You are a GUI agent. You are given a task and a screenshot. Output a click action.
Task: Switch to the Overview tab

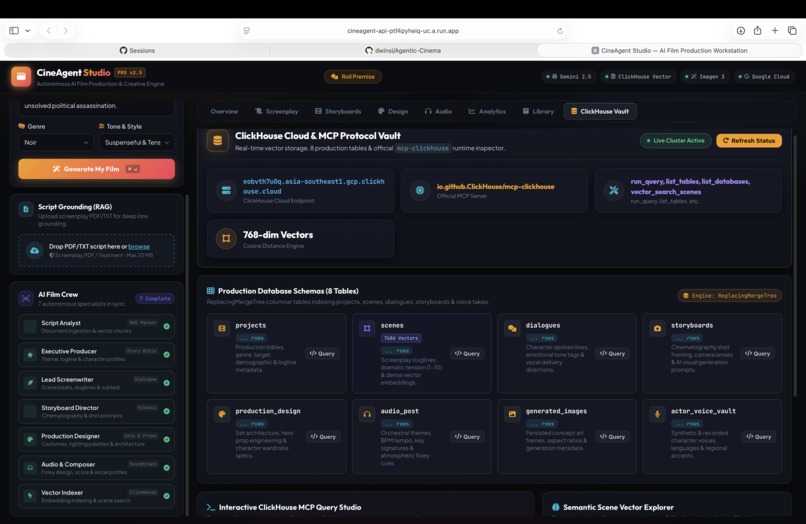tap(224, 112)
